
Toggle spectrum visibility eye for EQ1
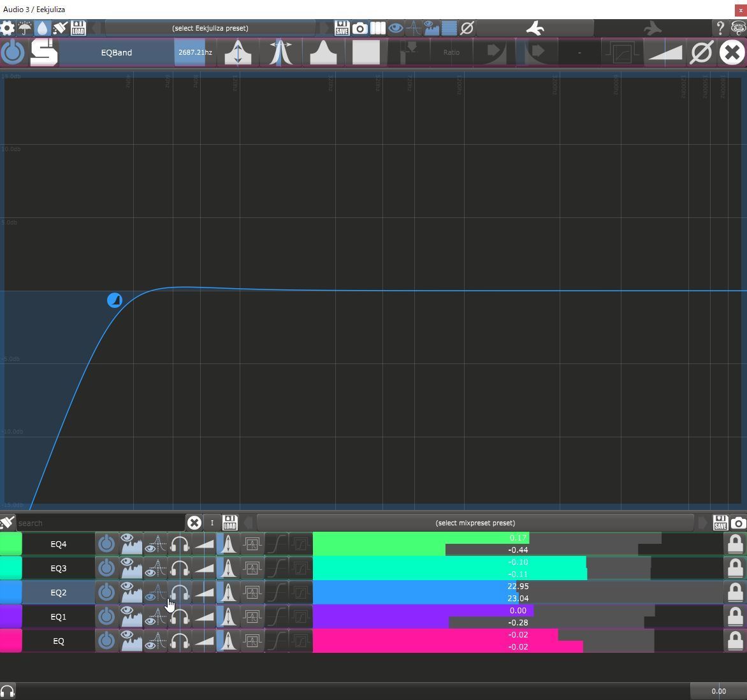pos(131,617)
